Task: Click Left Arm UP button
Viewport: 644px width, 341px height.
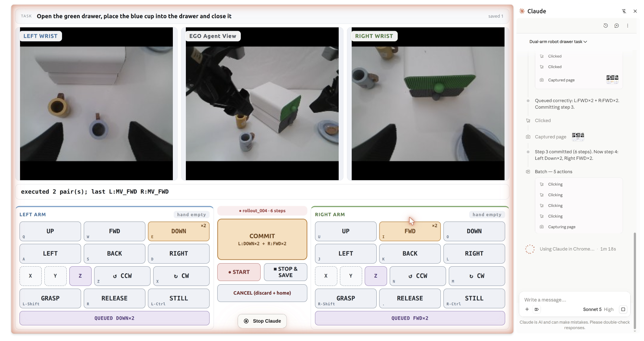Action: [x=50, y=231]
